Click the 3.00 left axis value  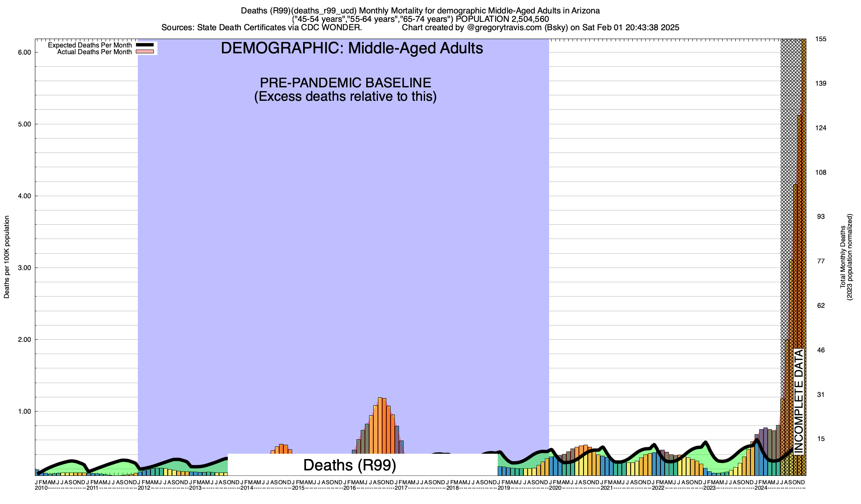tap(25, 268)
